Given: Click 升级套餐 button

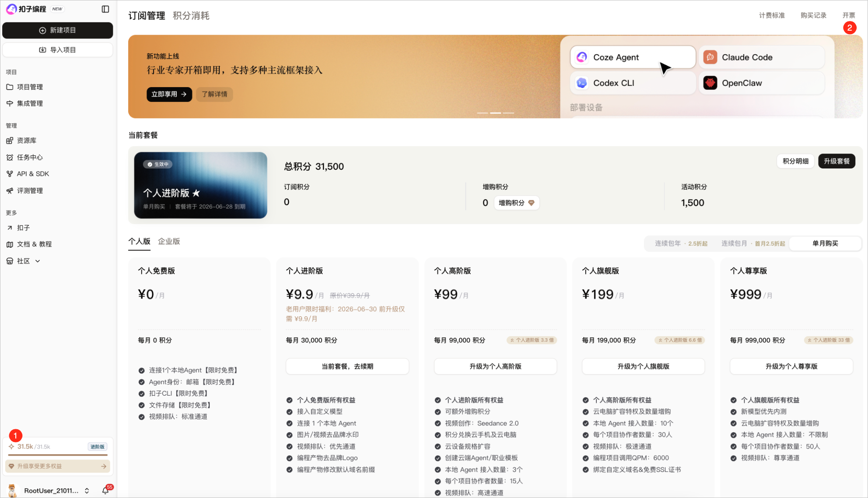Looking at the screenshot, I should pyautogui.click(x=836, y=161).
